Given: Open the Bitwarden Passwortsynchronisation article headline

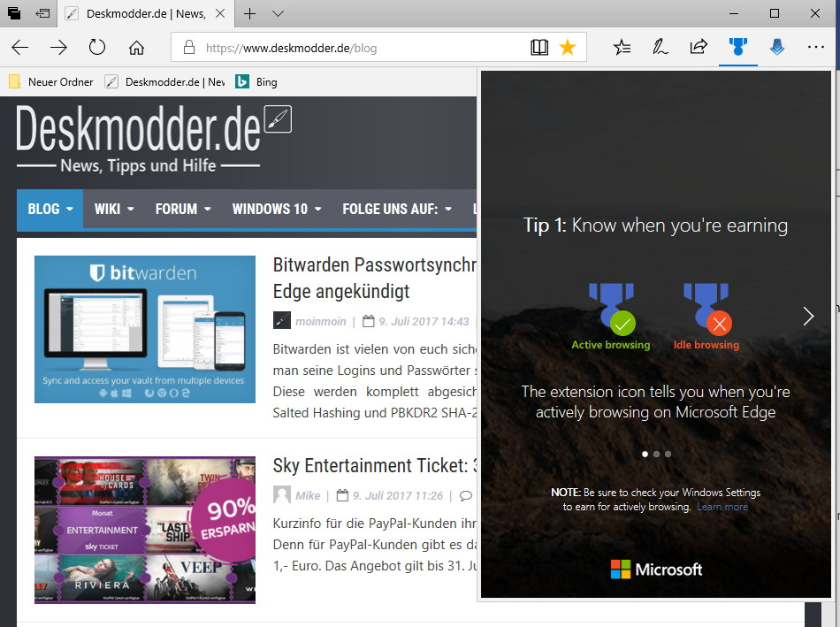Looking at the screenshot, I should coord(375,278).
